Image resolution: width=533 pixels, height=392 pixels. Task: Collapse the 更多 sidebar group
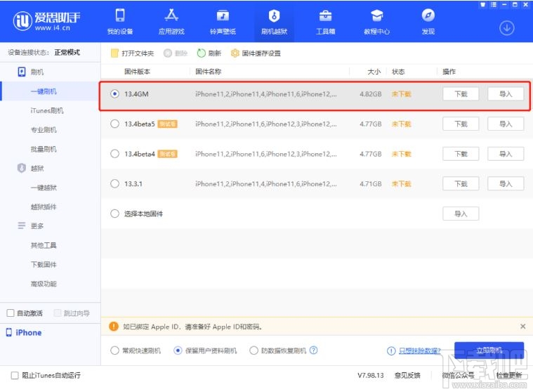[37, 226]
